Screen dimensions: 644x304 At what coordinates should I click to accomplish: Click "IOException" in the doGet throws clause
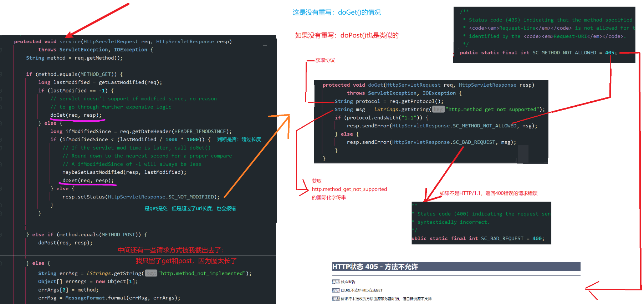pyautogui.click(x=439, y=93)
